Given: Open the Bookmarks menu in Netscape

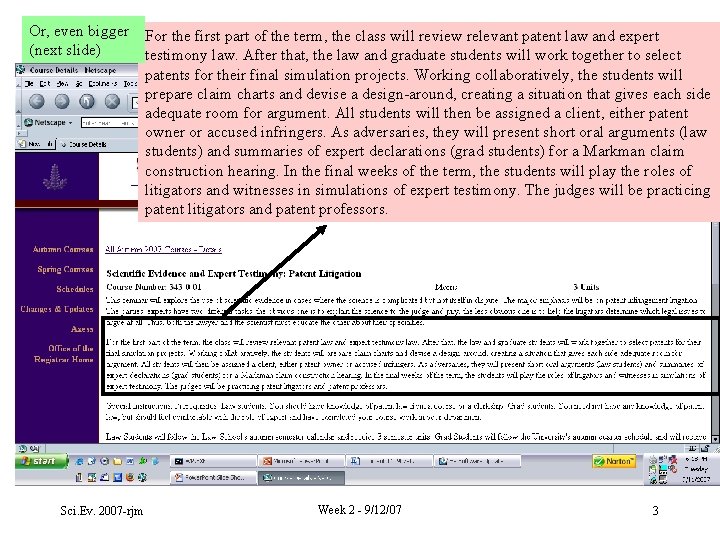Looking at the screenshot, I should 103,84.
